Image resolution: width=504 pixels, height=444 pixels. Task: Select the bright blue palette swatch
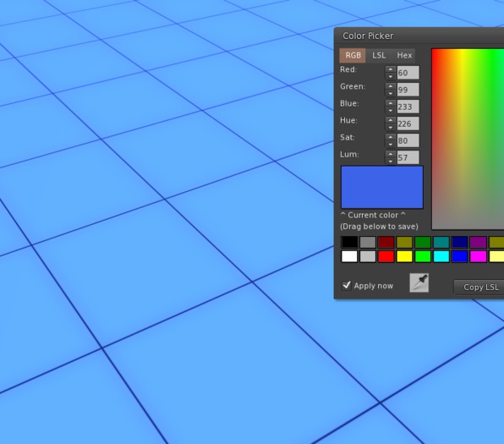(x=460, y=256)
